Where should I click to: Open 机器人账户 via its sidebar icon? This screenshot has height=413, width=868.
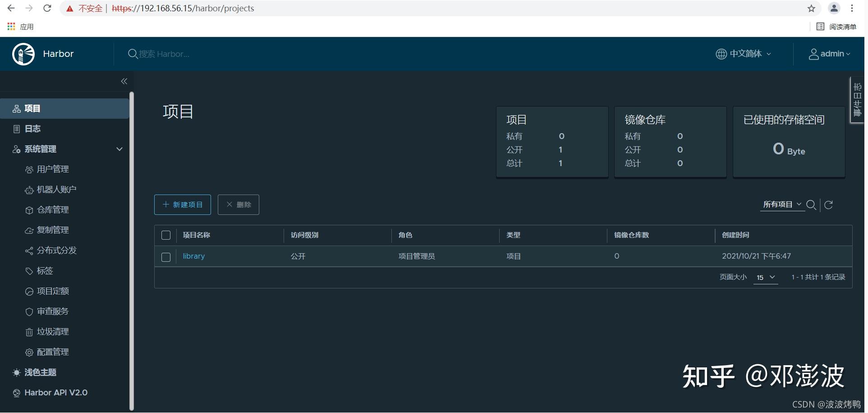click(x=29, y=190)
